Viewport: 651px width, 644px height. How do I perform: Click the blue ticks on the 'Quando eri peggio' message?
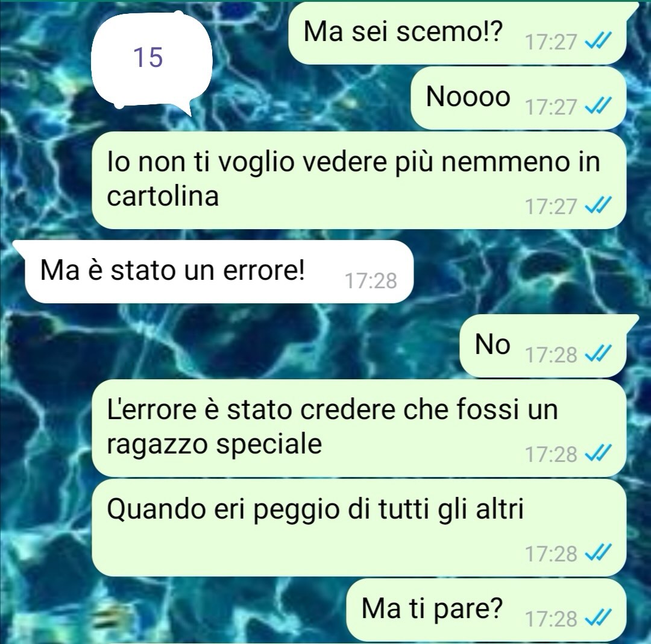(x=598, y=553)
